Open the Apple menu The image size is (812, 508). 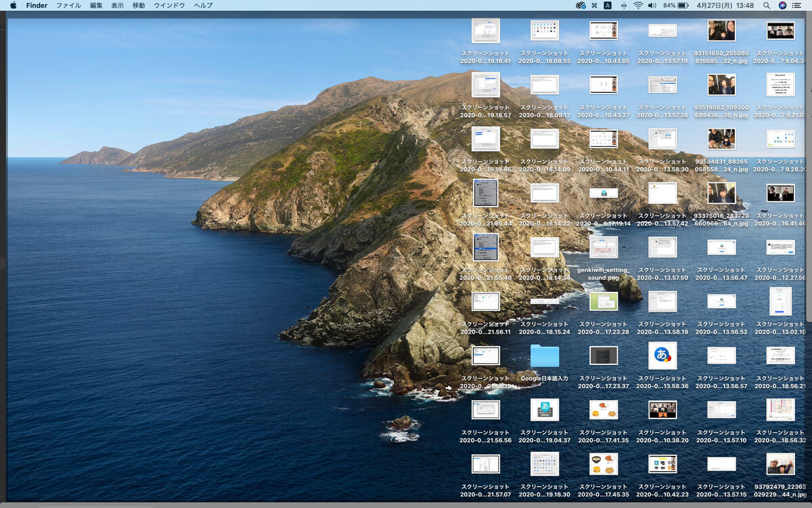click(13, 5)
